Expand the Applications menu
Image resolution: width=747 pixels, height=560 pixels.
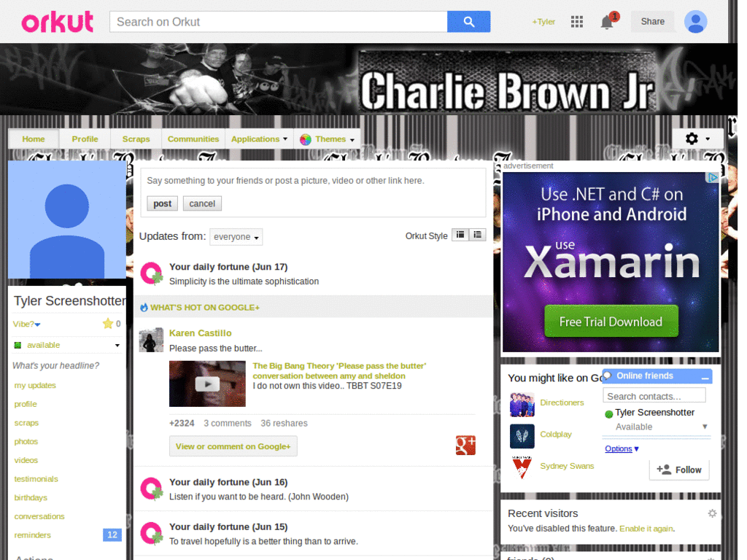(259, 139)
